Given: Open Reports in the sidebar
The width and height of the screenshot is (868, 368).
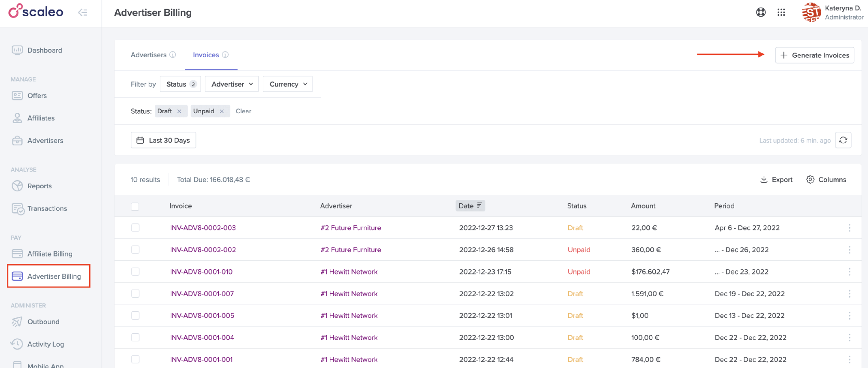Looking at the screenshot, I should [x=32, y=186].
